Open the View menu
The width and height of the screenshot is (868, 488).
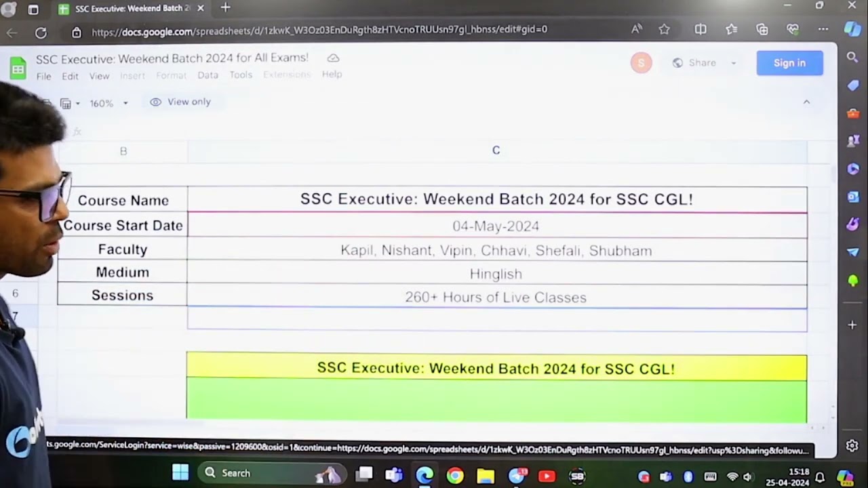(x=99, y=76)
